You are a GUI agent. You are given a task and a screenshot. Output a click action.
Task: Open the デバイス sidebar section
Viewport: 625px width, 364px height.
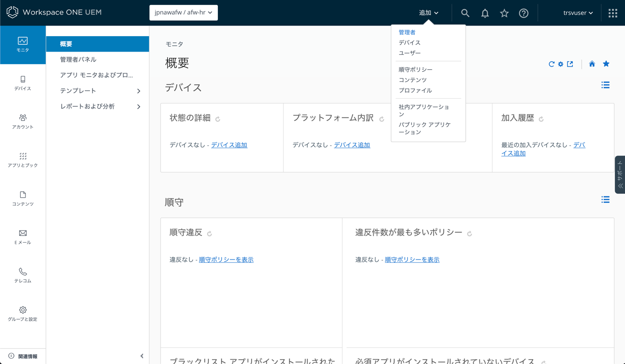click(x=23, y=83)
